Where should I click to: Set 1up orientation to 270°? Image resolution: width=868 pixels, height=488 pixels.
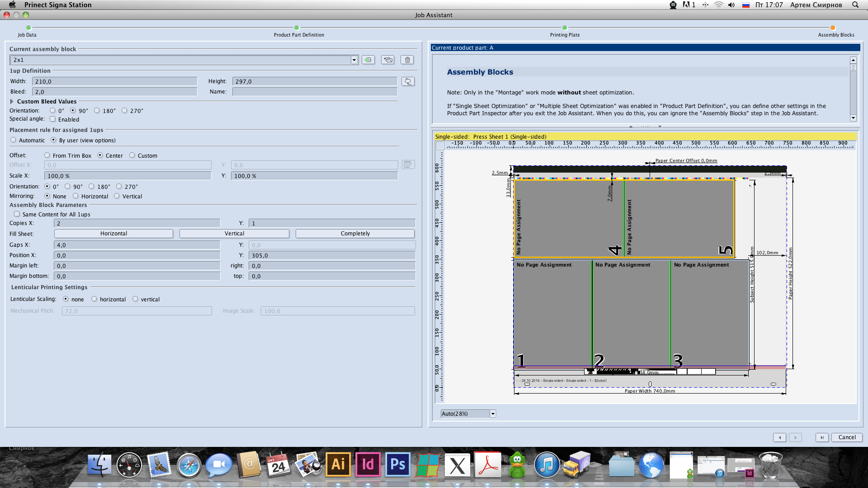click(x=124, y=111)
